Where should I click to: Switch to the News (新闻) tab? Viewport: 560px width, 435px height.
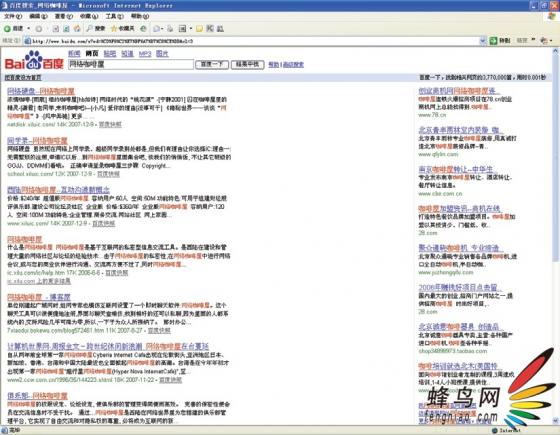pyautogui.click(x=74, y=54)
